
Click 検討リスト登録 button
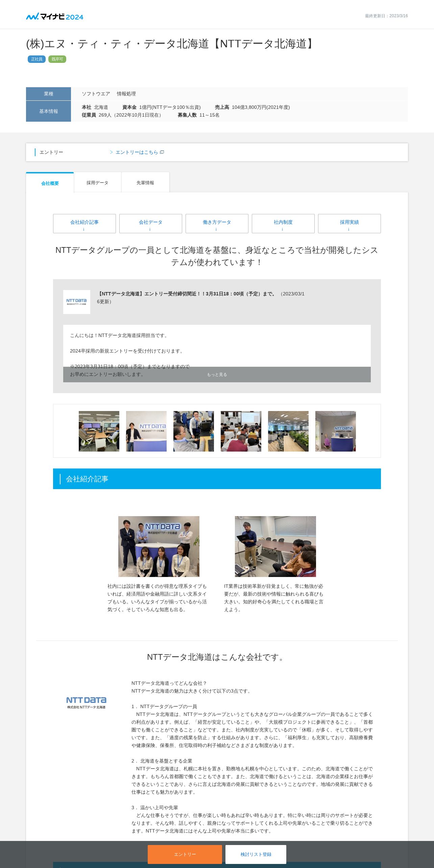tap(256, 854)
